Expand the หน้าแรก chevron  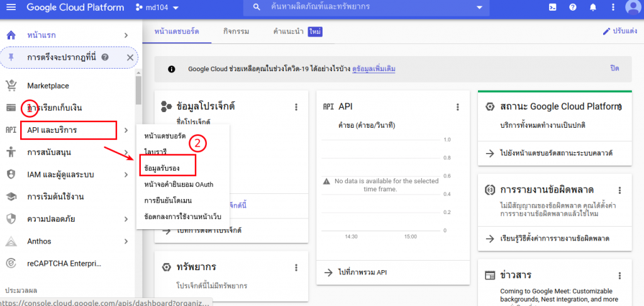(126, 35)
